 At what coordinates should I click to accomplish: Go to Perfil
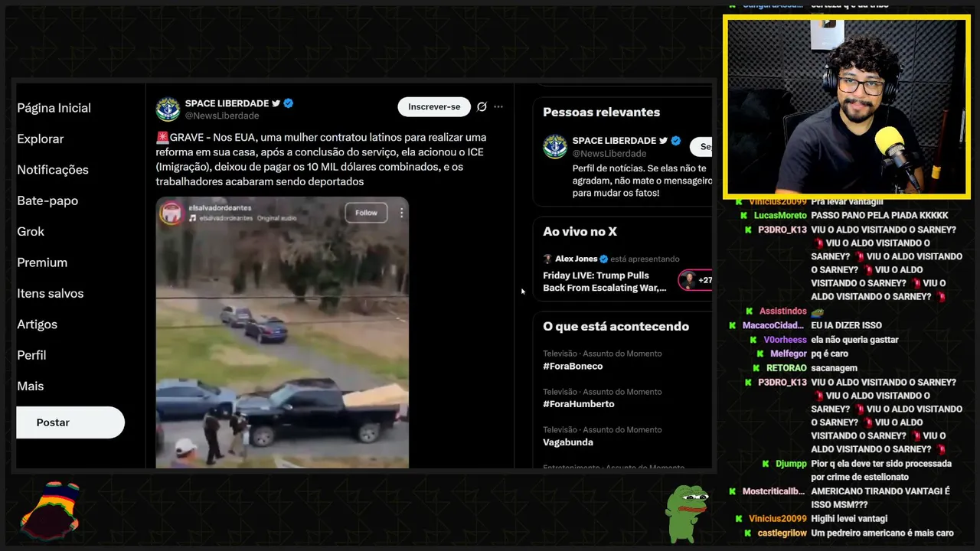coord(31,355)
